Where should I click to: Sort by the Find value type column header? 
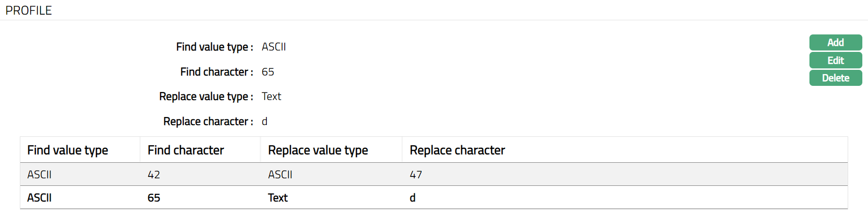click(68, 150)
